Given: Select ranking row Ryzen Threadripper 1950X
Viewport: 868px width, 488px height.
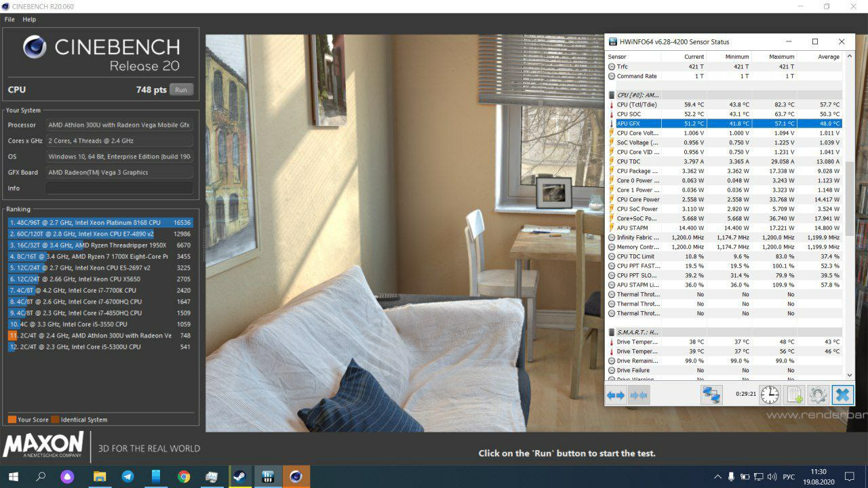Looking at the screenshot, I should 100,245.
